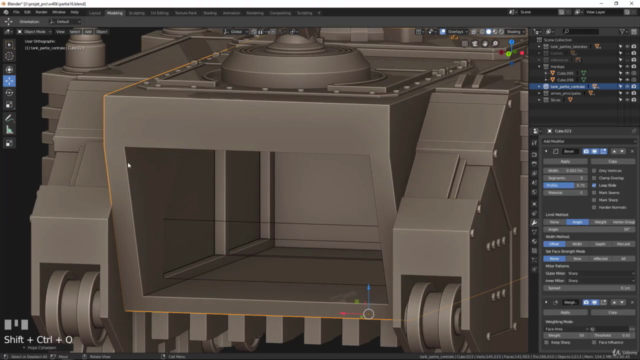
Task: Apply the Weighted Normal modifier
Action: [x=565, y=313]
